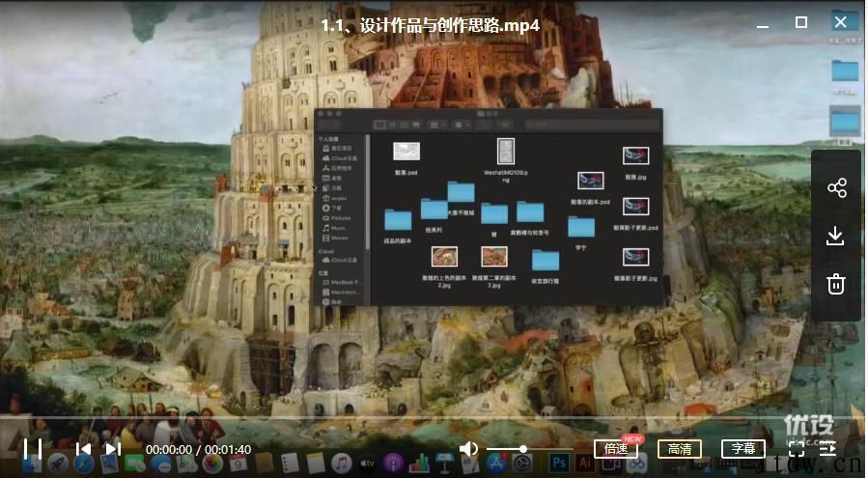Viewport: 868px width, 478px height.
Task: Open Numbers in the Dock
Action: pyautogui.click(x=419, y=464)
